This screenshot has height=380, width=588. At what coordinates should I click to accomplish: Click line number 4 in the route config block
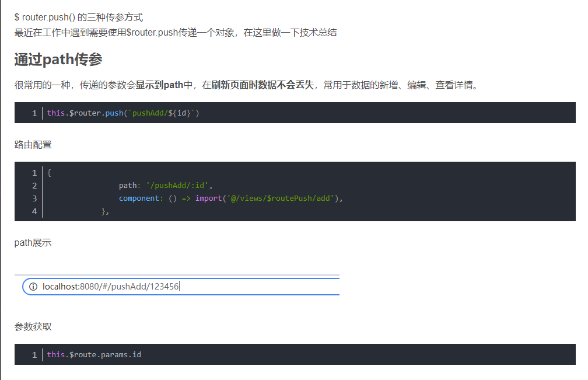[34, 210]
